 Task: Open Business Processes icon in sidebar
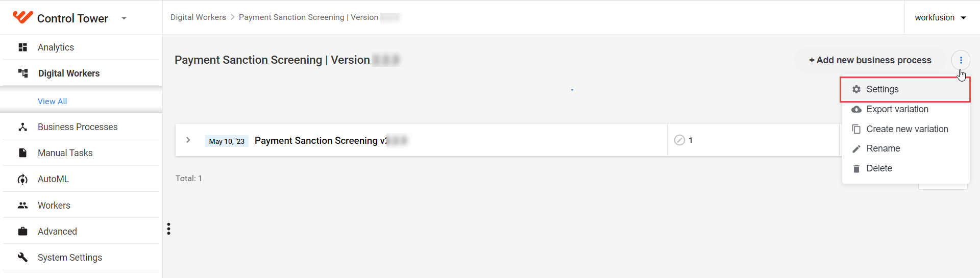point(22,127)
